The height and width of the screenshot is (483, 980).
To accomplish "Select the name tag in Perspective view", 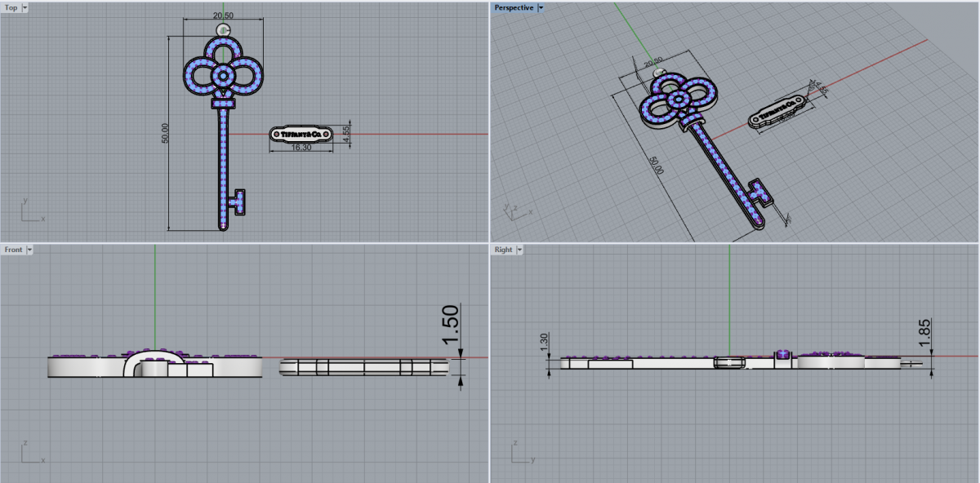I will [777, 112].
